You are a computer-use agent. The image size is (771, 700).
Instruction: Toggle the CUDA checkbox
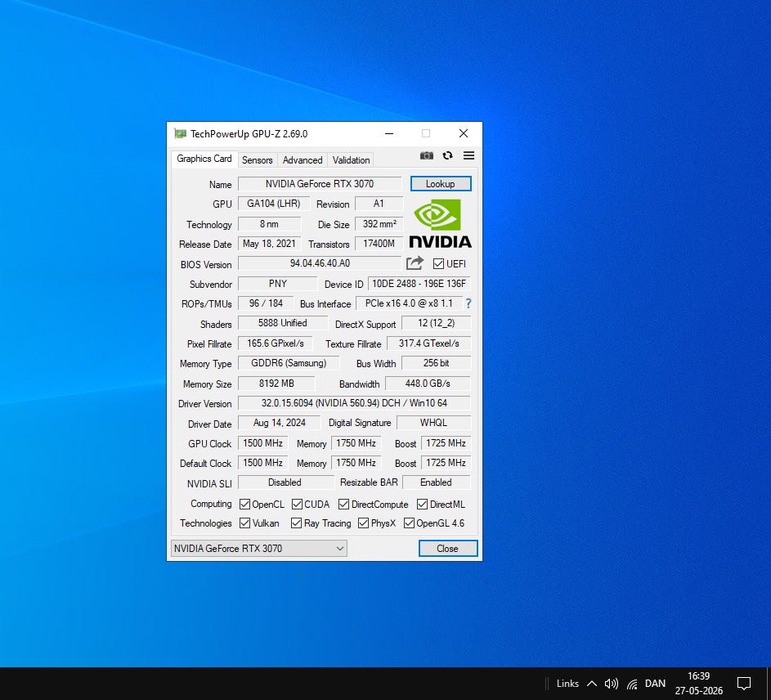click(x=297, y=505)
